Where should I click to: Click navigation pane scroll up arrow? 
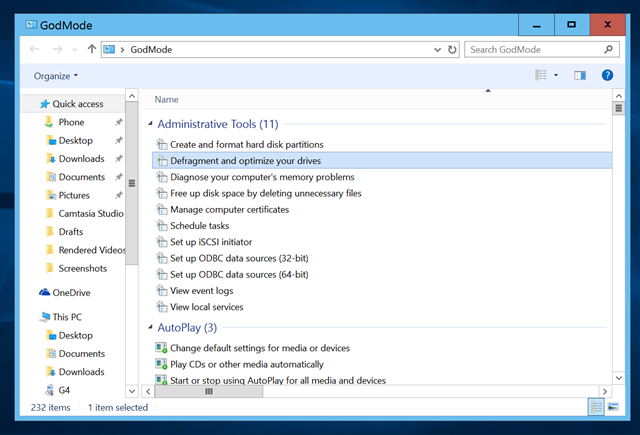[x=132, y=96]
